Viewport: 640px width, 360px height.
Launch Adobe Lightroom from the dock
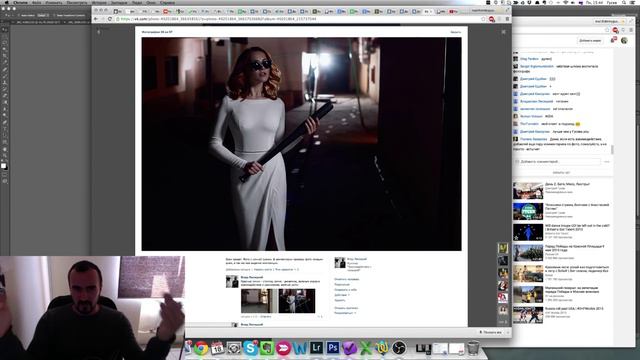(x=316, y=348)
